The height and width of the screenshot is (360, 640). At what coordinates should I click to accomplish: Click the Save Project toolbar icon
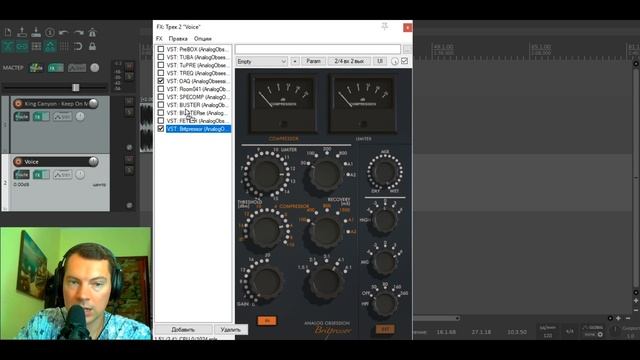(x=36, y=32)
